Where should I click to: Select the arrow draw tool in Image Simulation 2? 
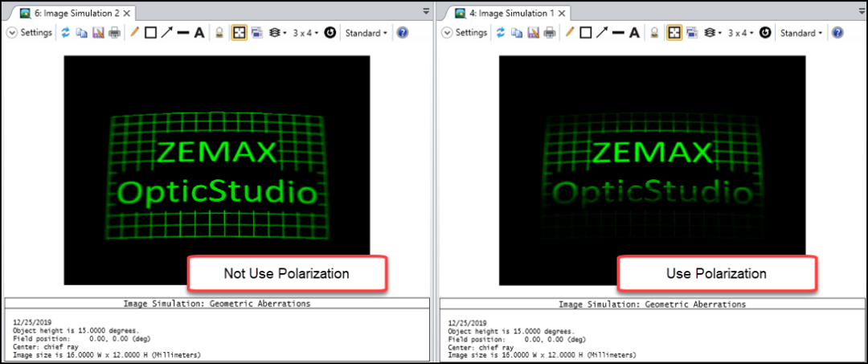coord(166,33)
